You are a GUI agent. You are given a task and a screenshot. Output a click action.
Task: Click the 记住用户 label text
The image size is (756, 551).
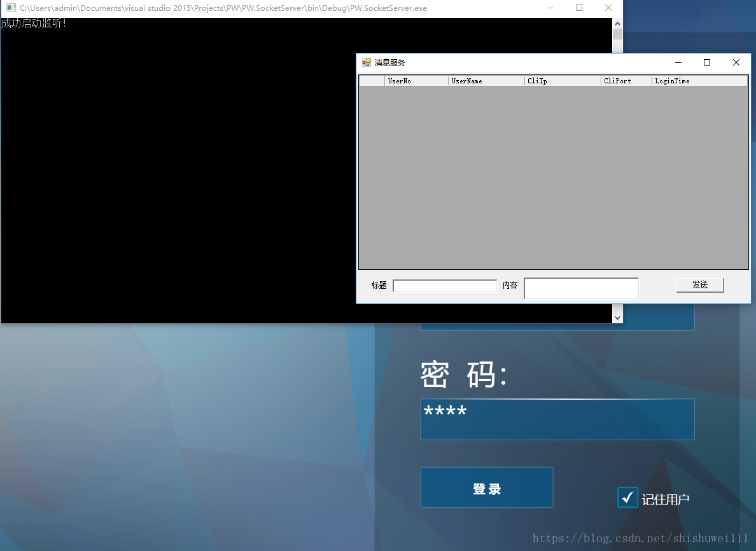point(666,499)
